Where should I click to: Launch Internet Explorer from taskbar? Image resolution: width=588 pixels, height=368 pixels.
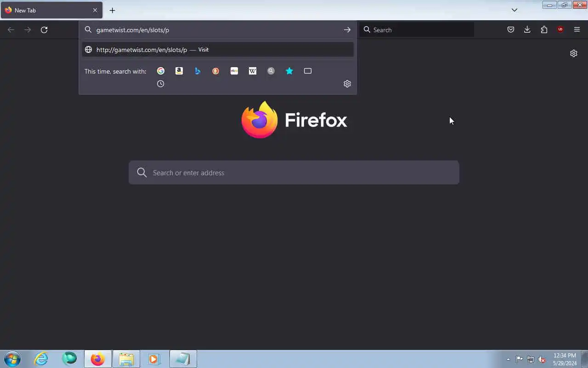pos(41,359)
